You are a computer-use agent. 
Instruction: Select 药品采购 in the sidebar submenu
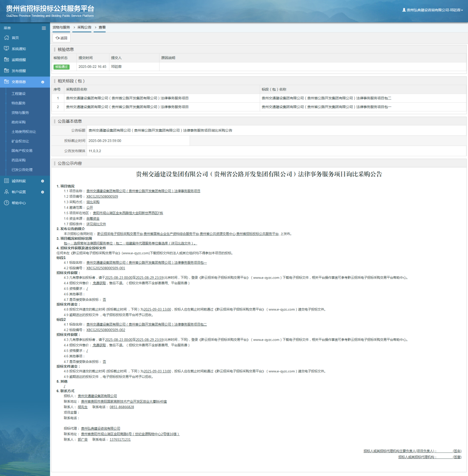pos(18,160)
